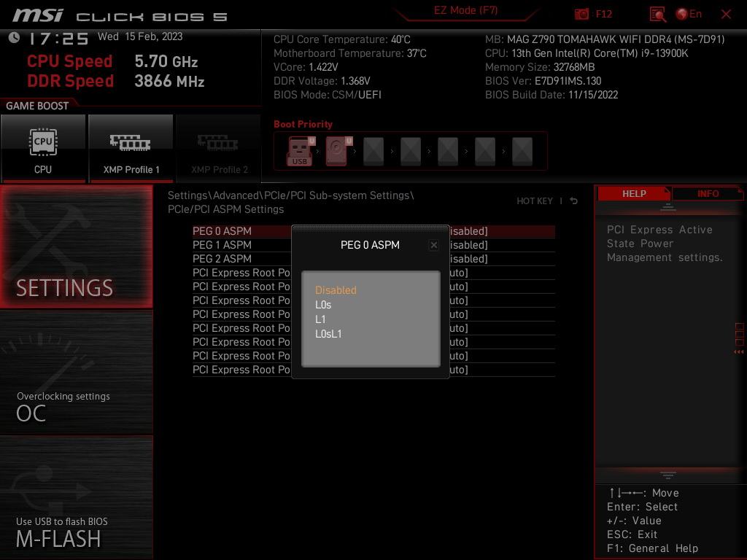Exit BIOS with the top-right X icon
This screenshot has height=560, width=747.
click(x=726, y=15)
